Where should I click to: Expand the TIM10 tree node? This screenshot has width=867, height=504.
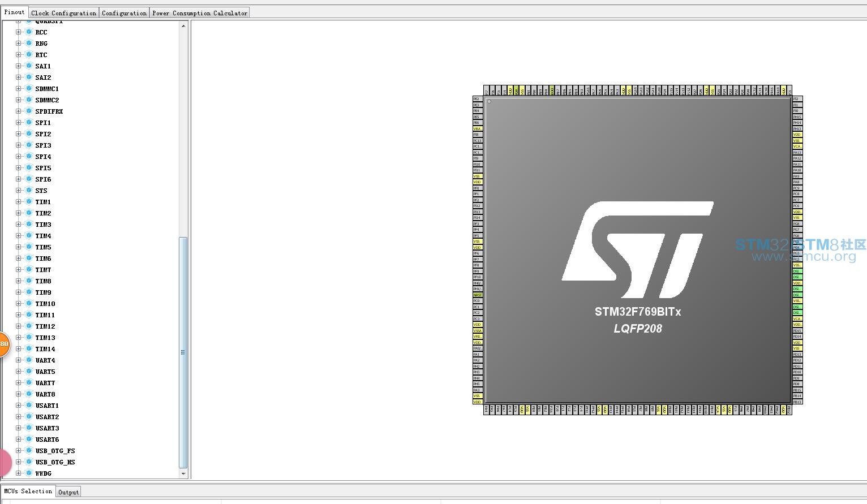click(18, 304)
